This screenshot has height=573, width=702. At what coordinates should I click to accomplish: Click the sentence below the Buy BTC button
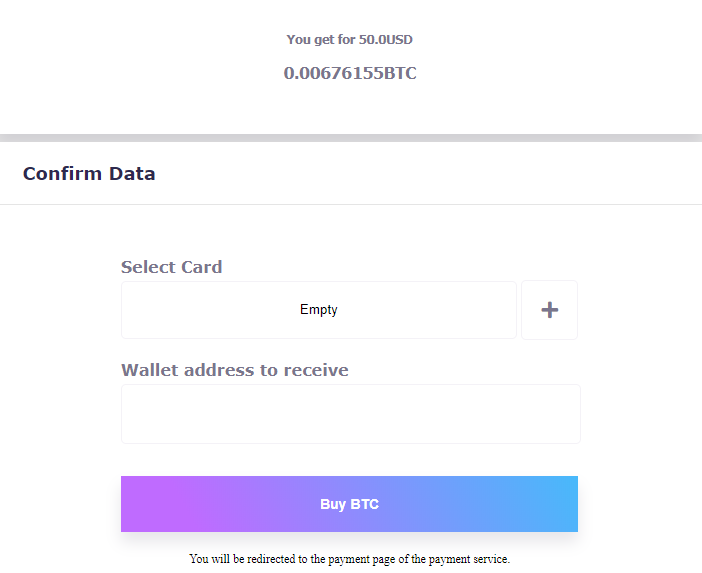click(x=350, y=559)
